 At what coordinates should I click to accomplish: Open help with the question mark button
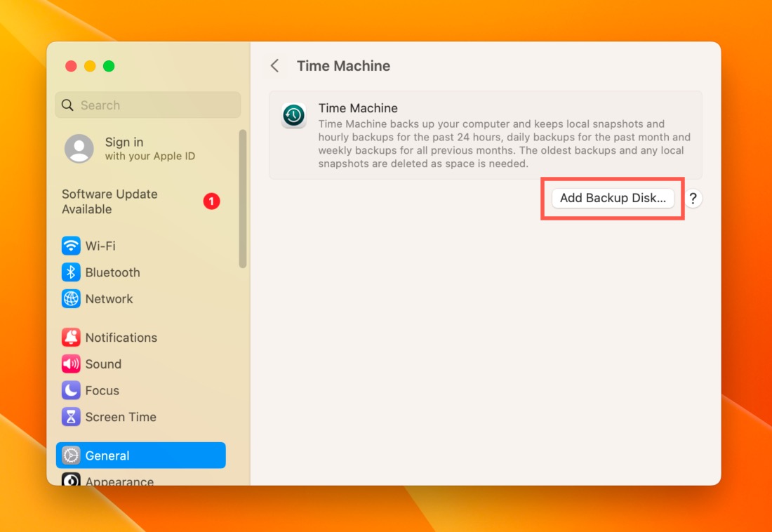tap(693, 198)
